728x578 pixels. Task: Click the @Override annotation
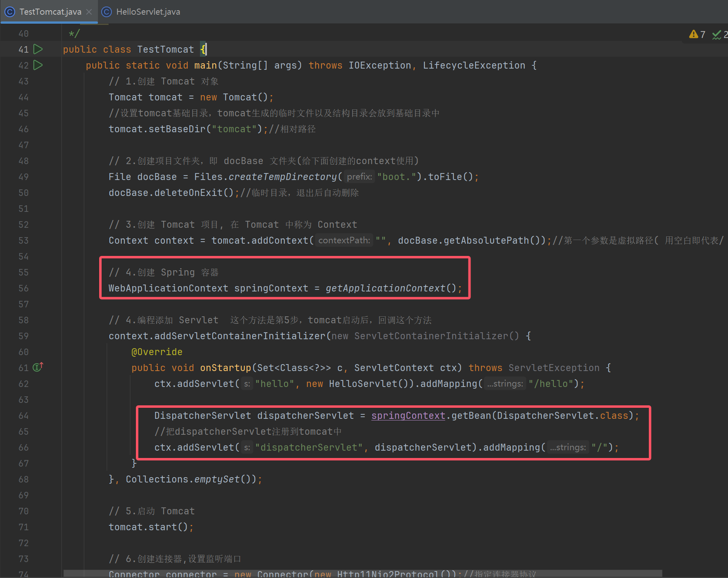click(157, 352)
